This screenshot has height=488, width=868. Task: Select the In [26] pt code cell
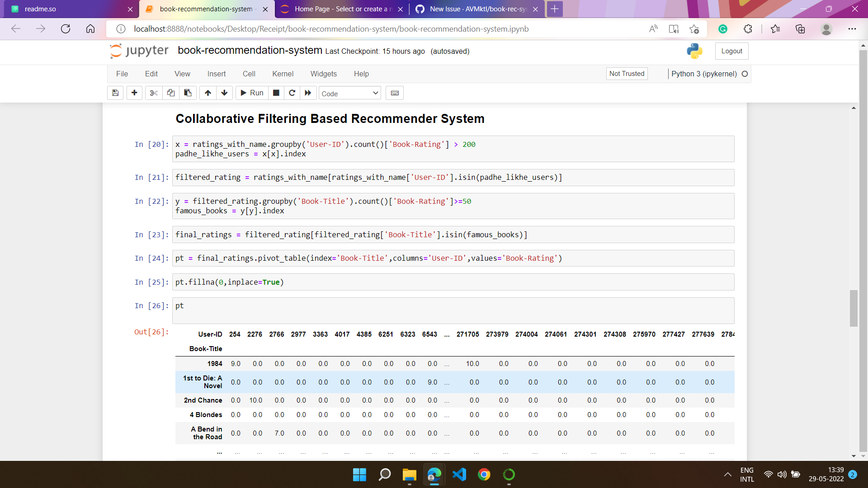tap(453, 310)
